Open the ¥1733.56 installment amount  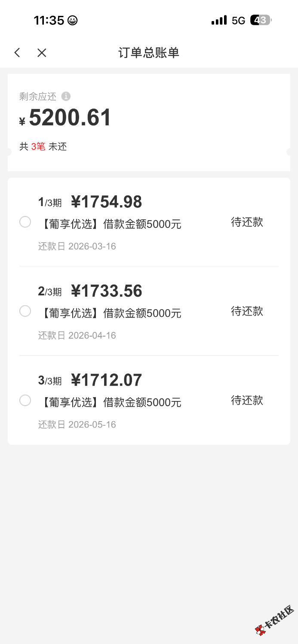click(106, 291)
